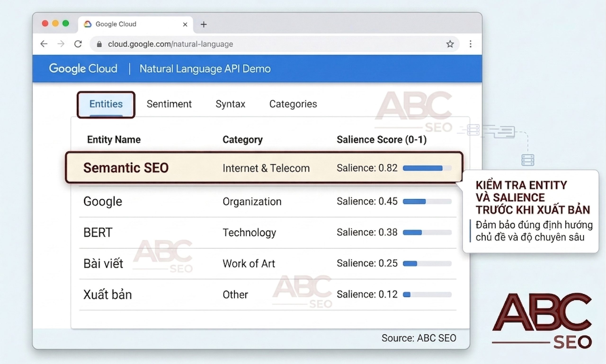
Task: Switch to the Sentiment tab
Action: (x=169, y=104)
